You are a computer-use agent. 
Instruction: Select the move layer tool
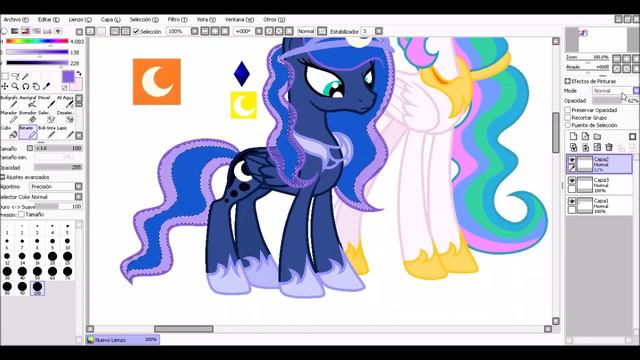(4, 86)
